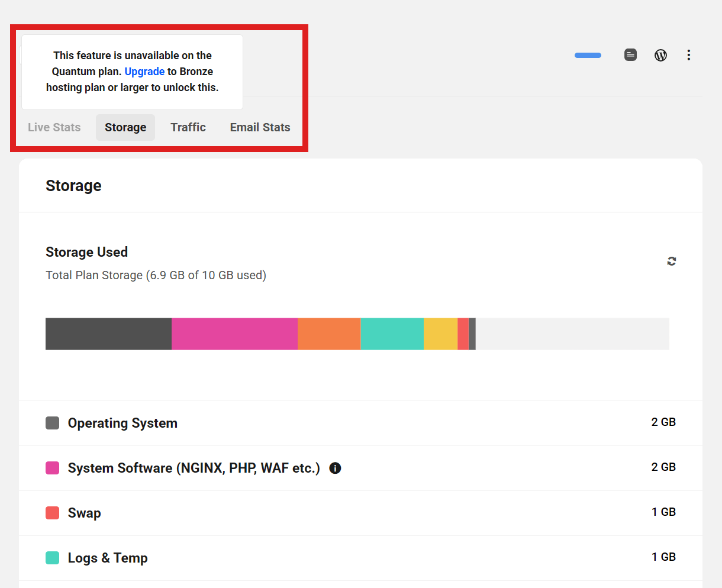Click the 2 GB value for Operating System

point(663,422)
